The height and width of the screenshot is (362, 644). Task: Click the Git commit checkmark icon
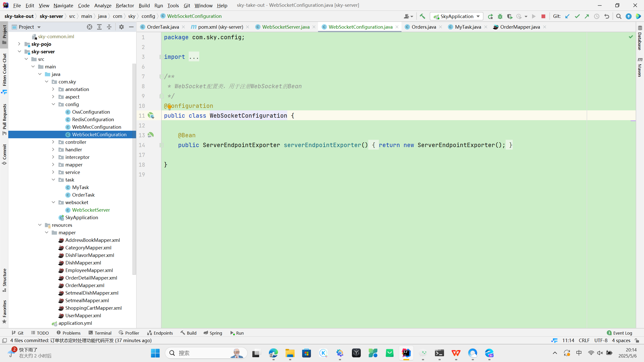pos(577,16)
